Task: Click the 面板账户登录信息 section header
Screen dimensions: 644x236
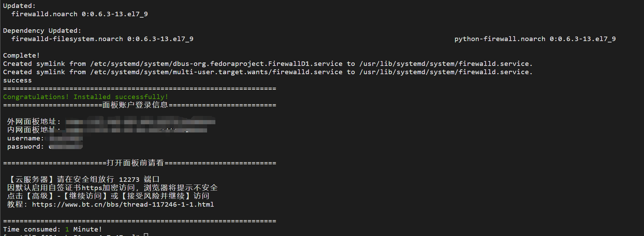Action: tap(135, 105)
